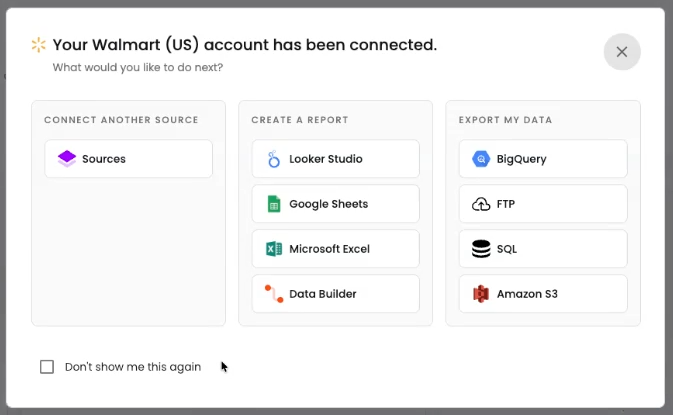Pick the Amazon S3 export option
Image resolution: width=673 pixels, height=415 pixels.
click(x=543, y=294)
